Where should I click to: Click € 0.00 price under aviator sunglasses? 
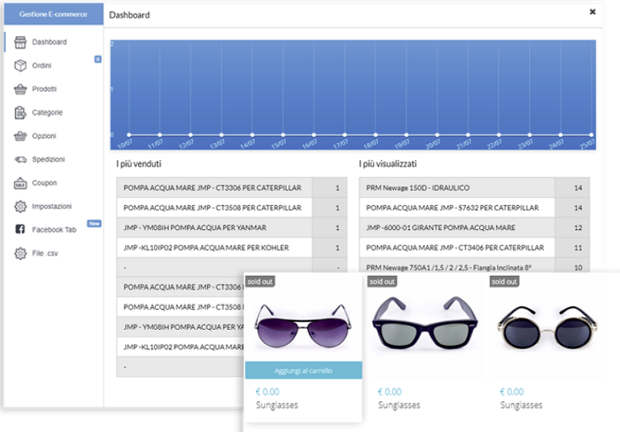pos(267,392)
